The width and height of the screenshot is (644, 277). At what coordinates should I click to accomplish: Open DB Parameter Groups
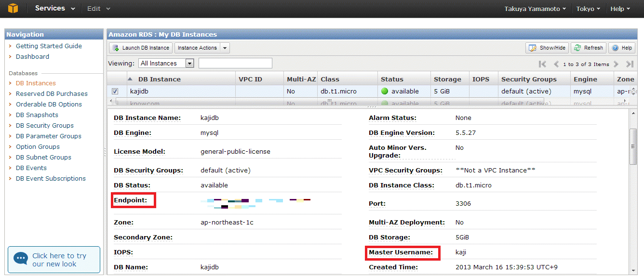coord(49,136)
